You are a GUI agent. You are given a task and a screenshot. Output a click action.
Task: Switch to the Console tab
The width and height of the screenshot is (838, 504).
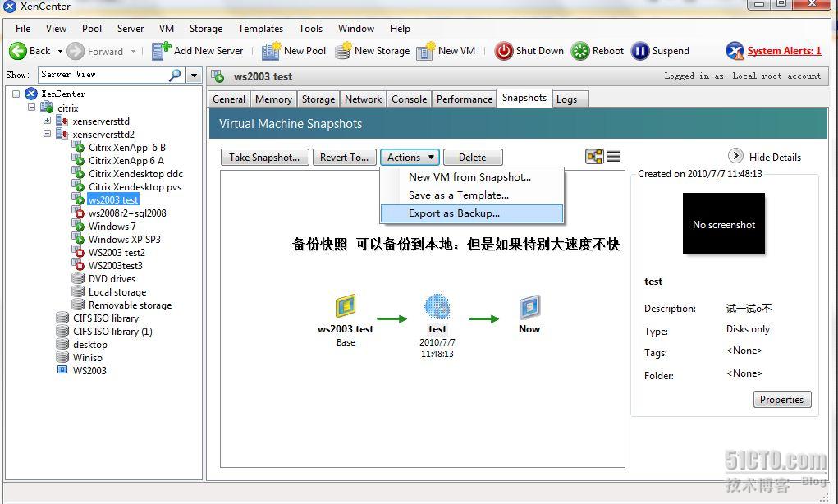pos(409,99)
